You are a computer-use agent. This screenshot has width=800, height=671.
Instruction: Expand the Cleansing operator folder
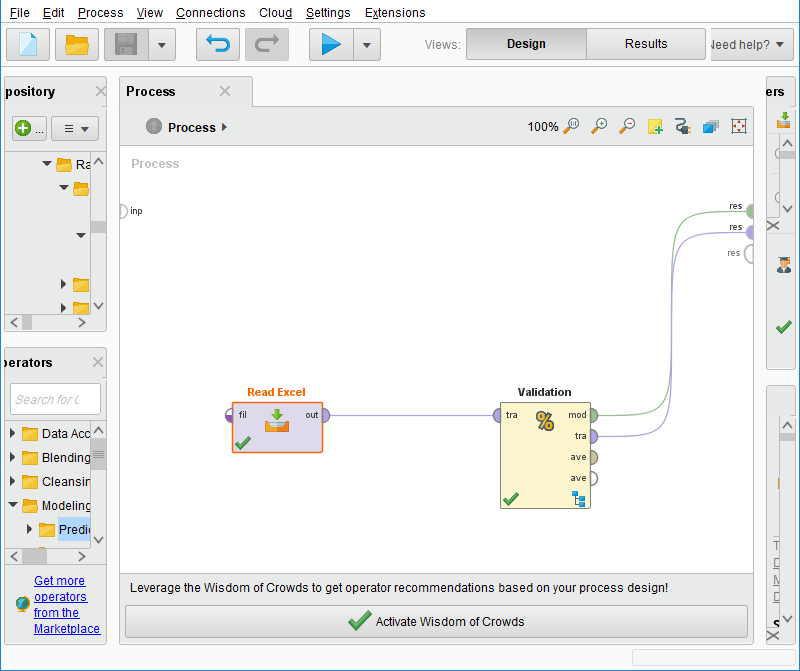[13, 481]
